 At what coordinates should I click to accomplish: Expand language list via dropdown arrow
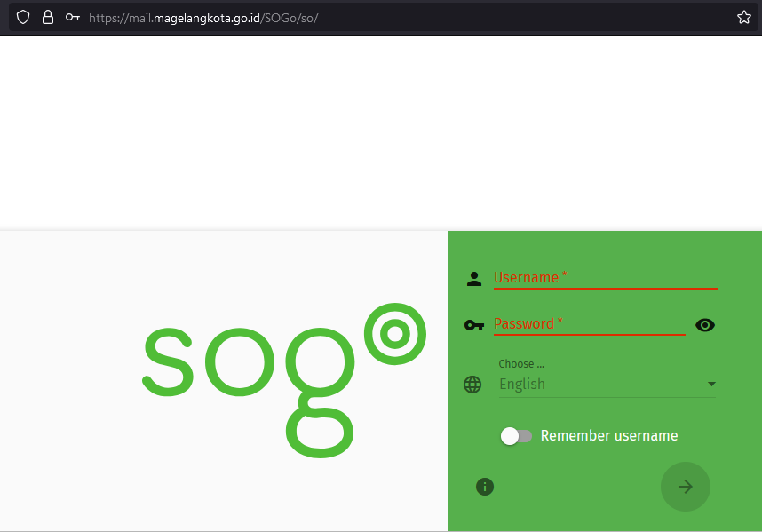click(710, 385)
